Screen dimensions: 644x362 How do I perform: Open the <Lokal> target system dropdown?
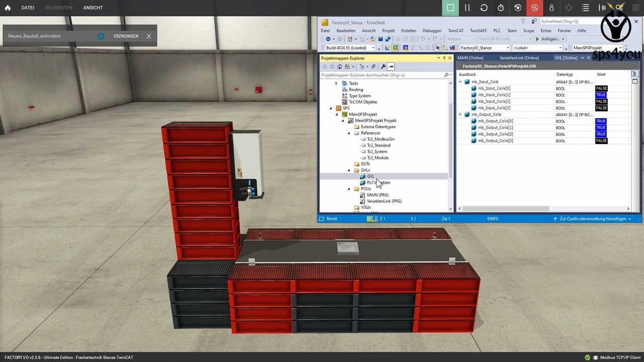[x=537, y=48]
